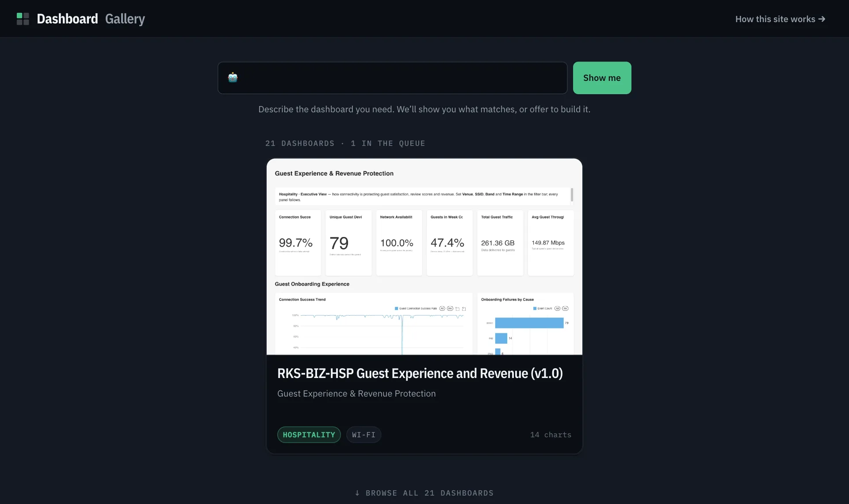Click the Onboarding Failures by Cause chart title
Viewport: 849px width, 504px height.
pos(507,299)
